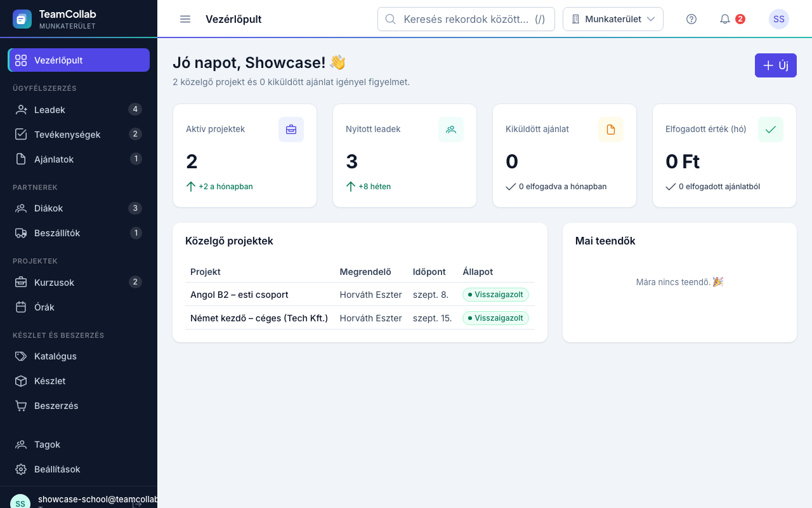Click the Leadek count badge 4
The height and width of the screenshot is (508, 812).
(134, 109)
